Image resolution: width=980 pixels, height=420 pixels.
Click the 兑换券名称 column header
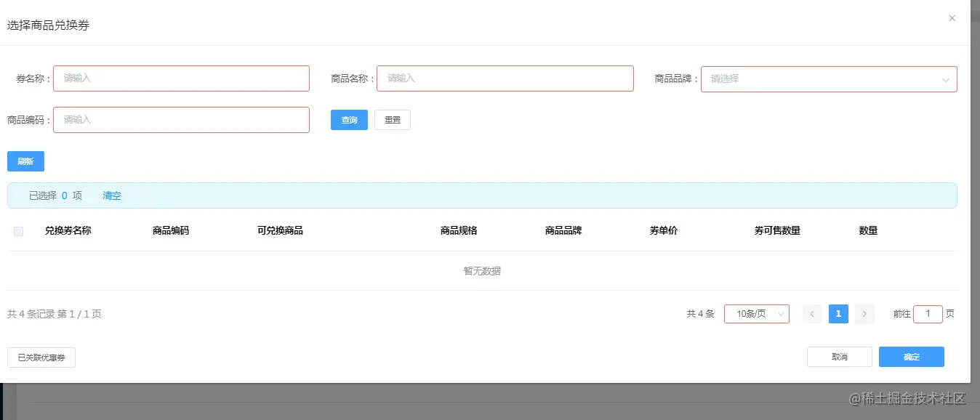pos(68,230)
